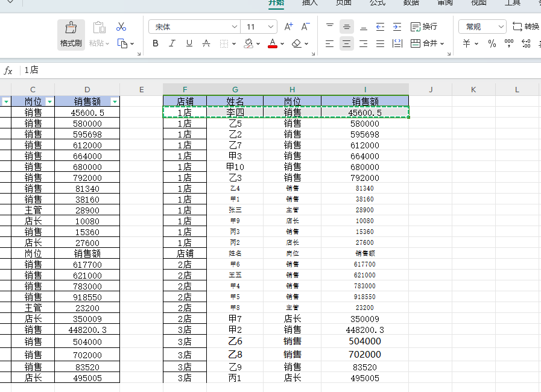This screenshot has height=392, width=541.
Task: Switch to the 数据 ribbon tab
Action: 411,3
